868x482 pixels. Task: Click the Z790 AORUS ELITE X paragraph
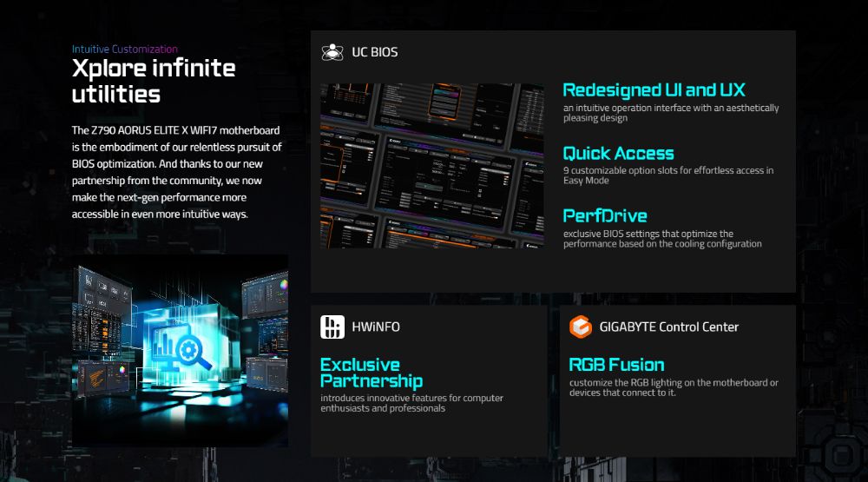[x=176, y=172]
